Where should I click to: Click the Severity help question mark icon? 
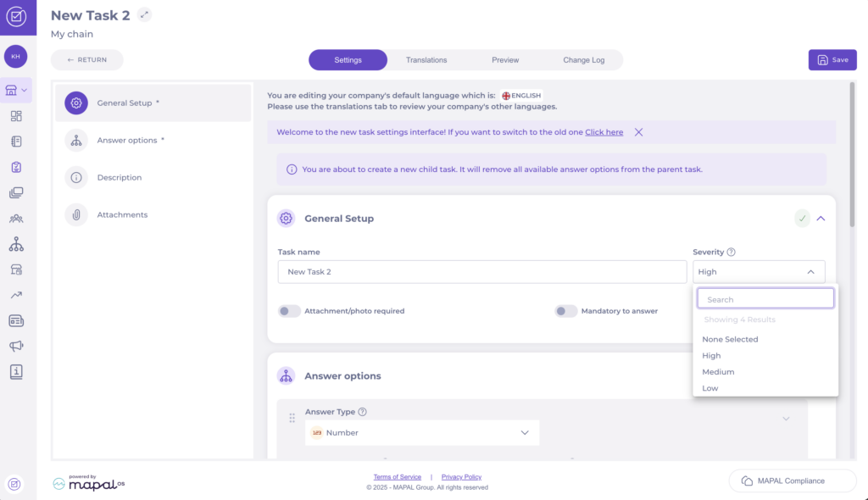tap(731, 252)
